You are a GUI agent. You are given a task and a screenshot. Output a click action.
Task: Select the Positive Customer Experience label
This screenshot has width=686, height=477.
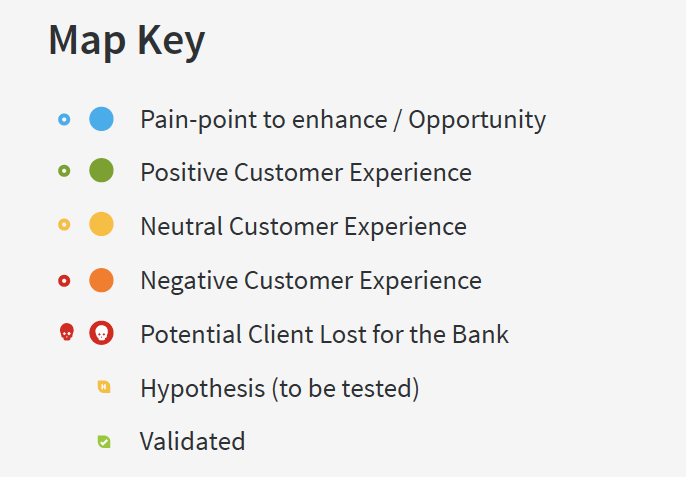pyautogui.click(x=306, y=173)
